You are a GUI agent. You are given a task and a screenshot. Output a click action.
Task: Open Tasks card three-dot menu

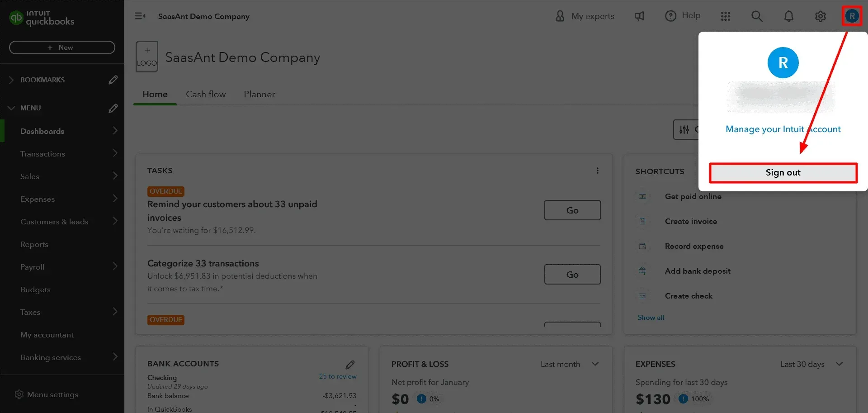tap(598, 171)
